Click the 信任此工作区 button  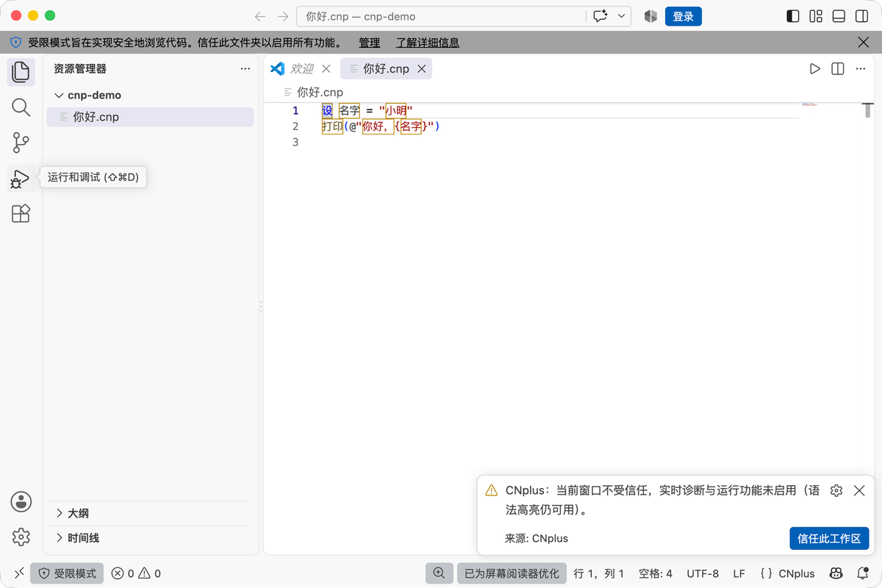coord(829,538)
